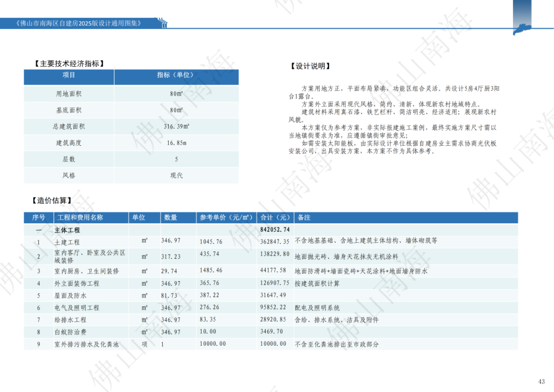Click the 土建工程 row name

point(67,242)
